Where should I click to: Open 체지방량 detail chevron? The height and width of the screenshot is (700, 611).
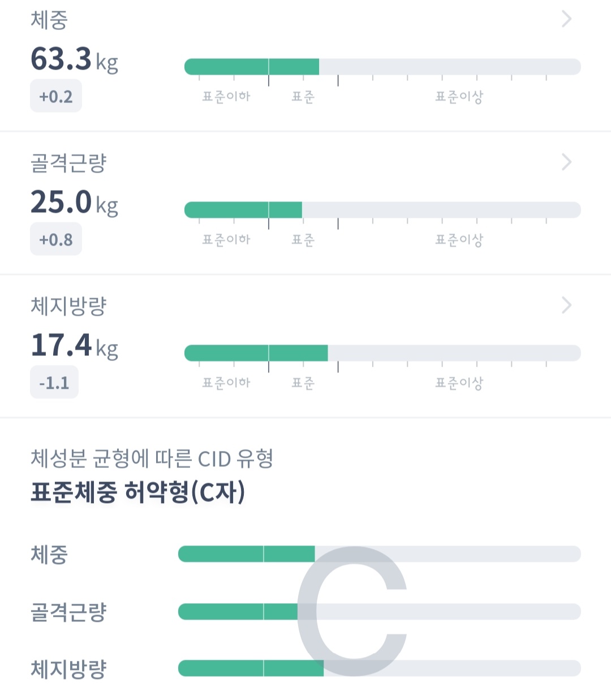pos(566,306)
